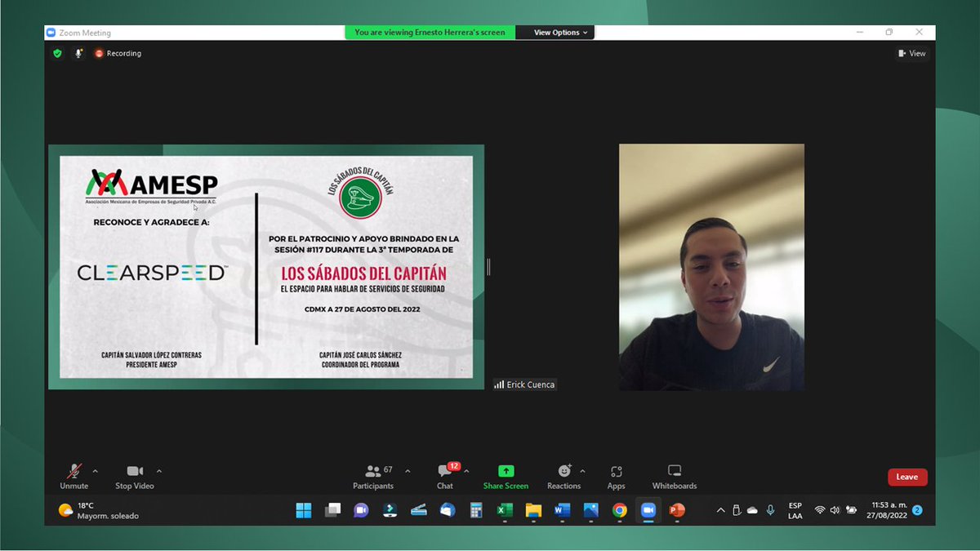The width and height of the screenshot is (980, 551).
Task: Unmute the microphone in Zoom
Action: coord(73,477)
